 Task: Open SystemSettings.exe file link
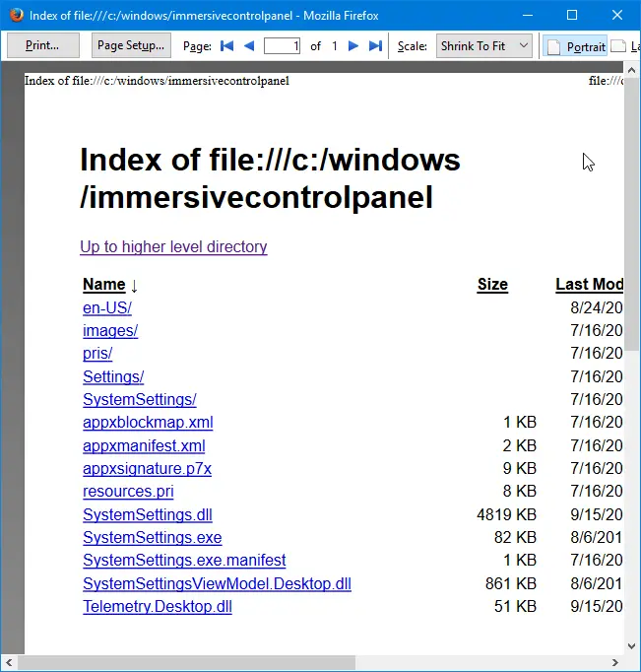152,537
